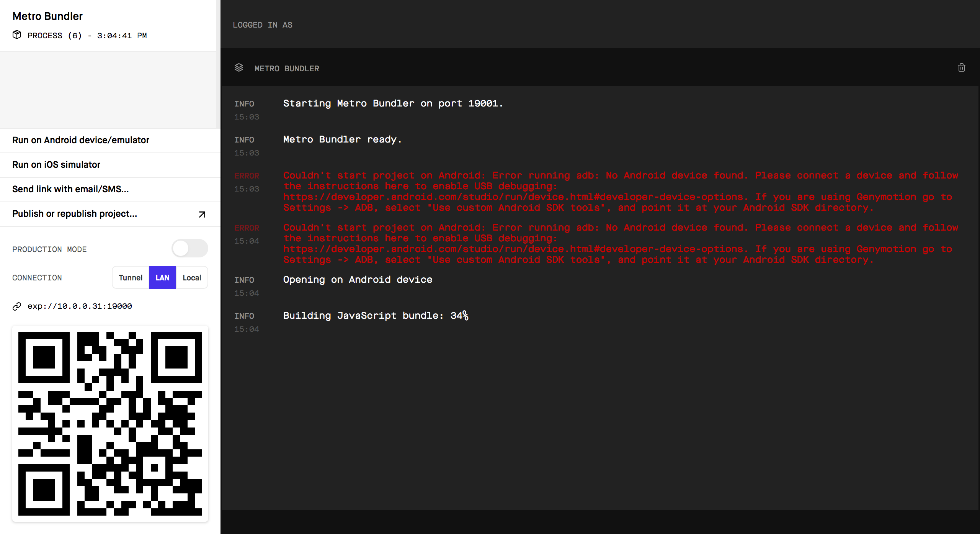Click the trash icon to clear logs
980x534 pixels.
[961, 68]
